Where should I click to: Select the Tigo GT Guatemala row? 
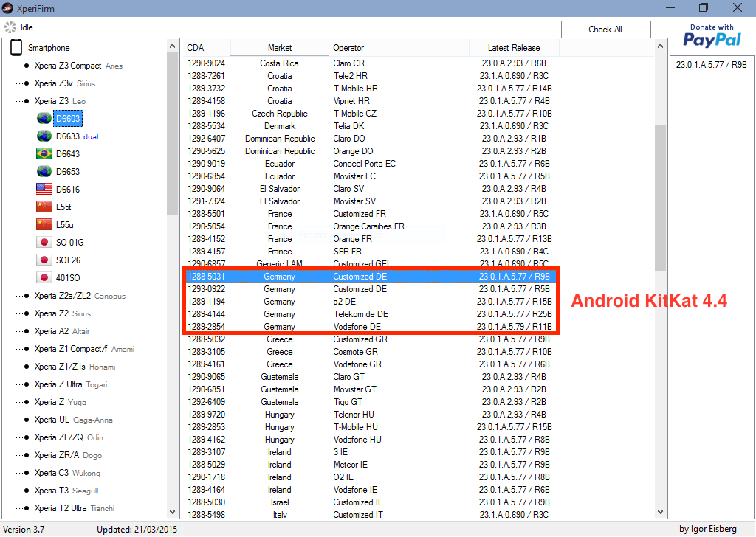coord(370,402)
